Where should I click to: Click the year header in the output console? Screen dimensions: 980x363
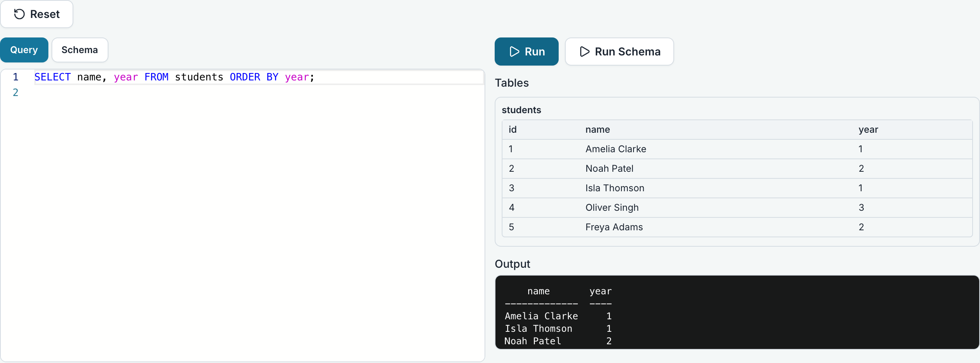coord(600,292)
